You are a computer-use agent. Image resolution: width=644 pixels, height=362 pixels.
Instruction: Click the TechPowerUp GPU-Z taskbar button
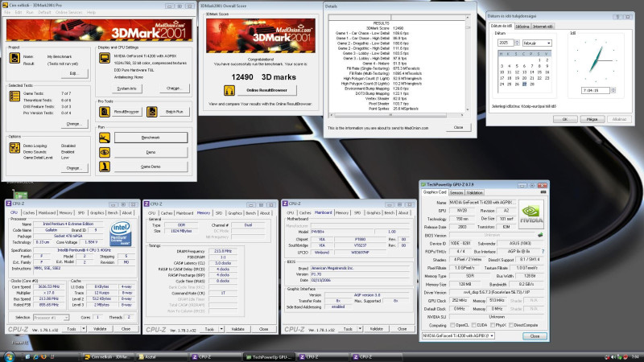[x=270, y=357]
